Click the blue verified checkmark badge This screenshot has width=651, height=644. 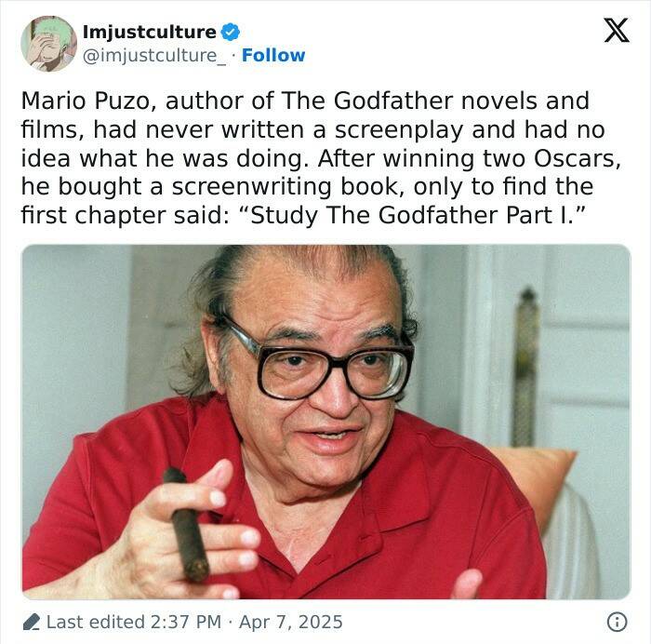pyautogui.click(x=230, y=32)
